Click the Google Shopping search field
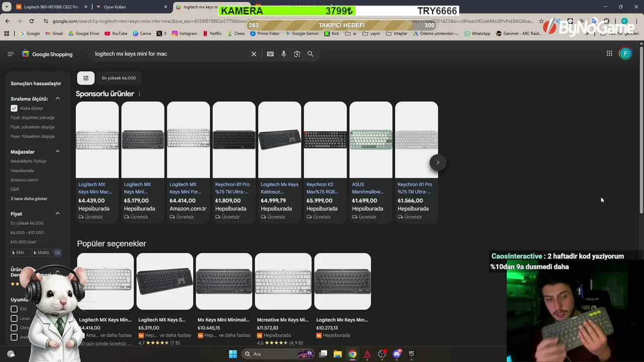This screenshot has width=644, height=362. click(171, 54)
